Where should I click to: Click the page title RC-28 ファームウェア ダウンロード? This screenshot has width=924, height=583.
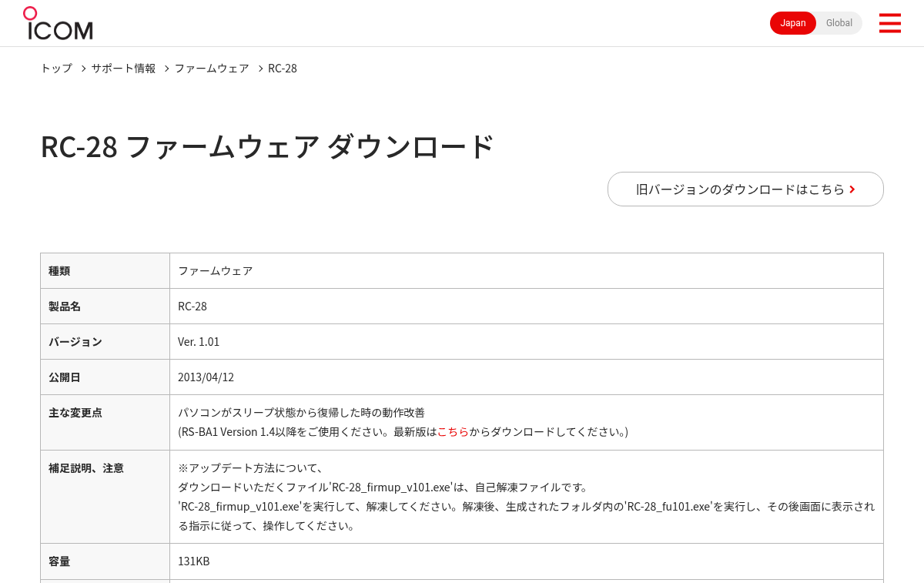point(267,146)
